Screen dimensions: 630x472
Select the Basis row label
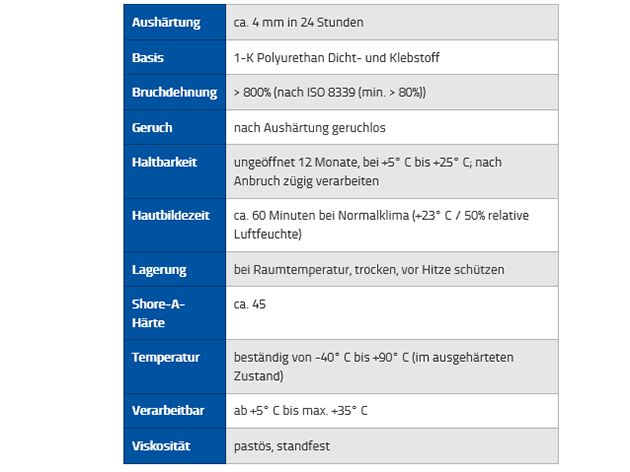pyautogui.click(x=175, y=57)
